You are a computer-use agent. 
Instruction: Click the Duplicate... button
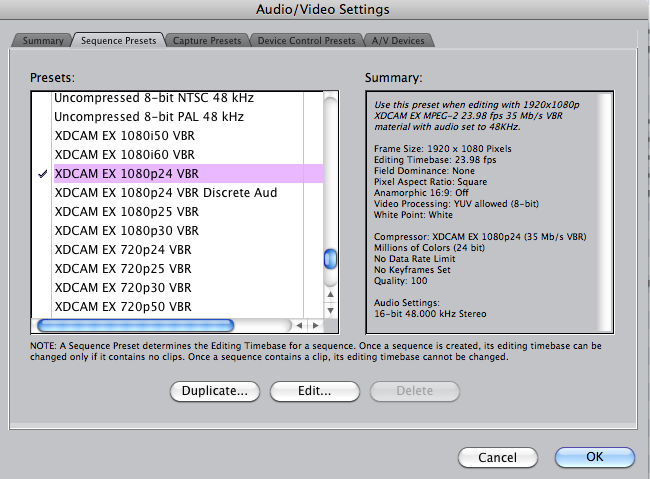tap(215, 391)
